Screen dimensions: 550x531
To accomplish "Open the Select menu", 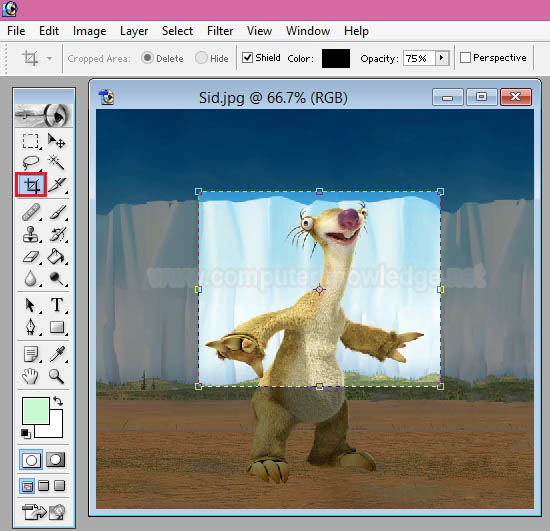I will pos(177,31).
